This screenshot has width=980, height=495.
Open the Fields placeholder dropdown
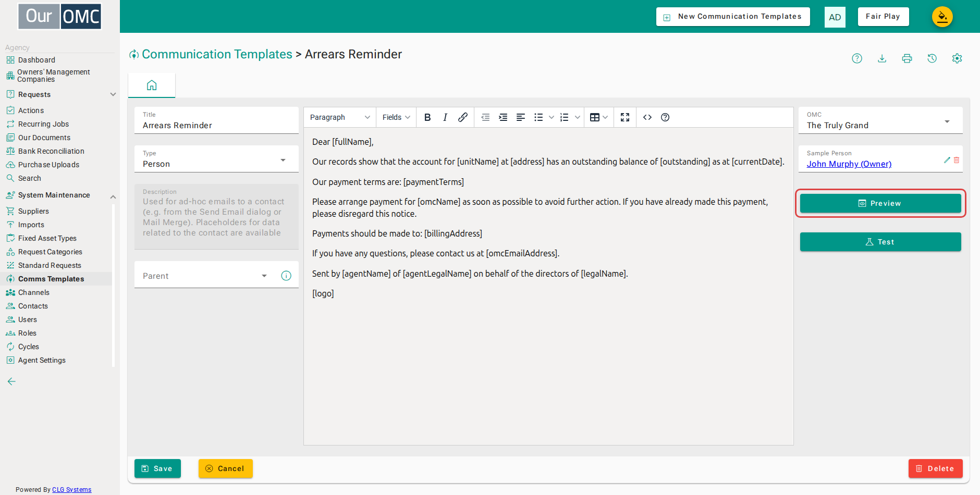[x=396, y=117]
